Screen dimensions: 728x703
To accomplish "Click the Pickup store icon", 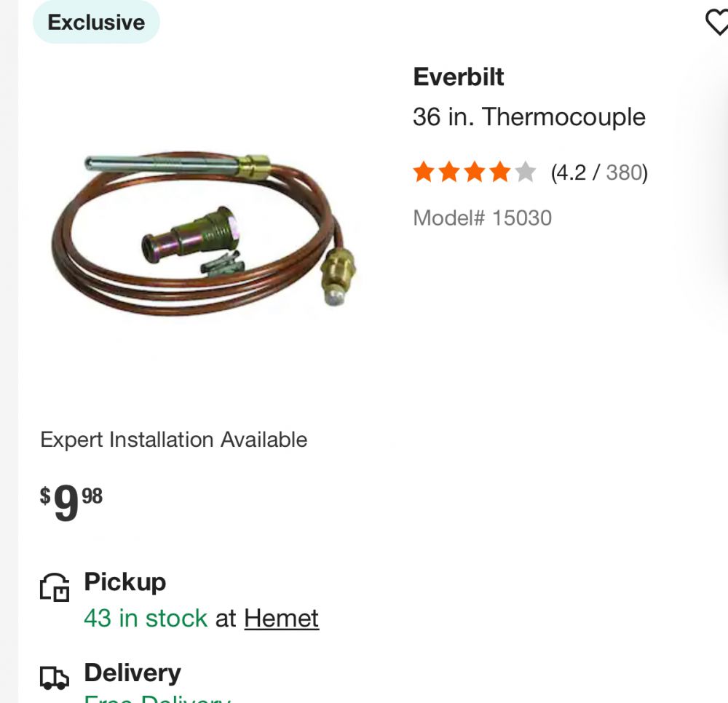I will tap(55, 587).
